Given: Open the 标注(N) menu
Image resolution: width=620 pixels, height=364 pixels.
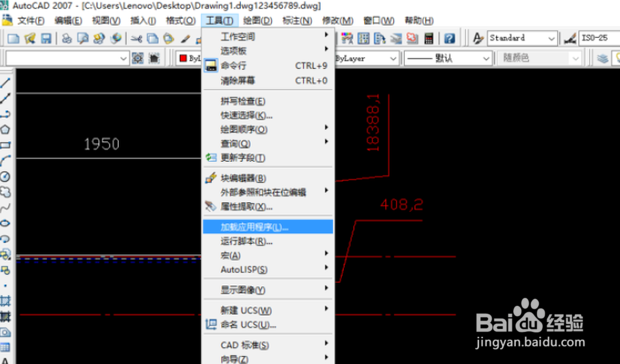Looking at the screenshot, I should pos(297,21).
